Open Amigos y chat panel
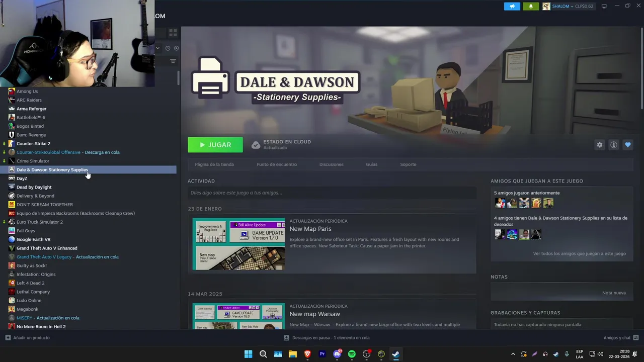The height and width of the screenshot is (362, 644). pyautogui.click(x=621, y=338)
